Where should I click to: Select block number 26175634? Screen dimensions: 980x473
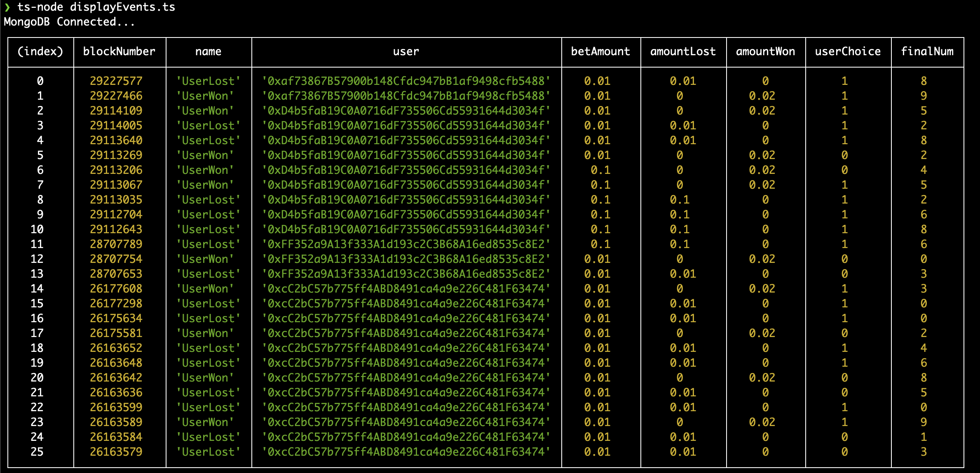coord(116,318)
